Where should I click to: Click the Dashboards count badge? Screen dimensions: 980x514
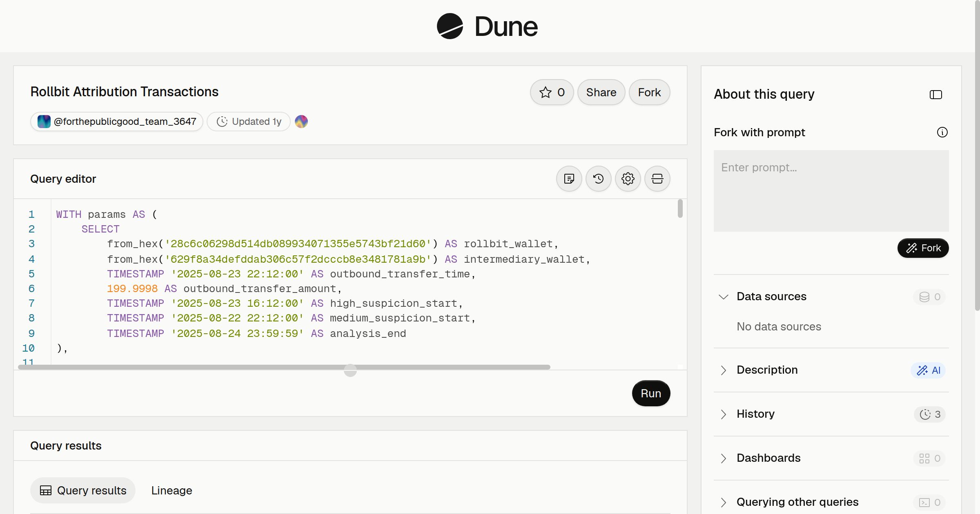[929, 459]
